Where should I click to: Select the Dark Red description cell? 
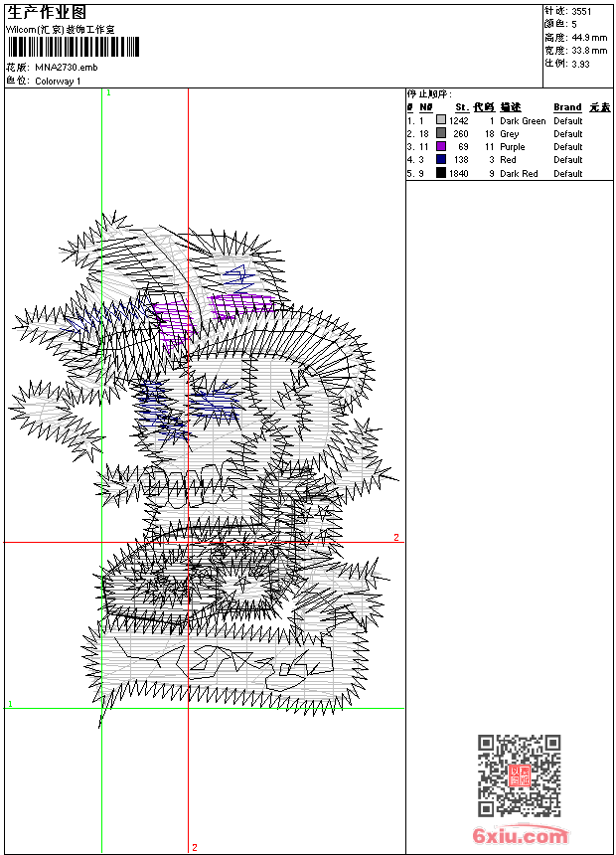click(519, 173)
